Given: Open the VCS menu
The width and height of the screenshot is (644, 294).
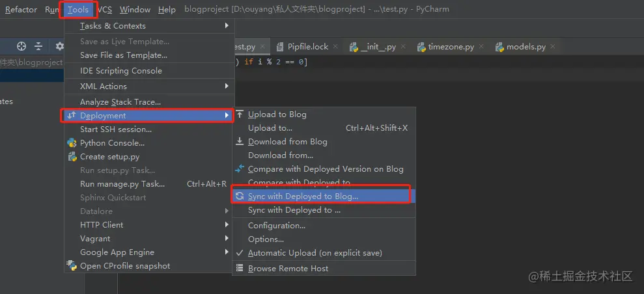Looking at the screenshot, I should pos(104,9).
